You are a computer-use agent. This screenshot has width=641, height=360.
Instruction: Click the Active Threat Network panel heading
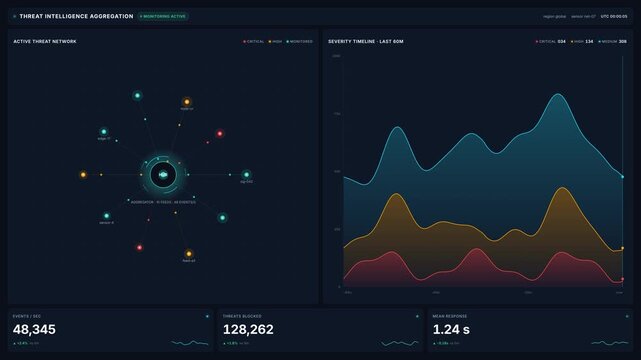tap(45, 42)
